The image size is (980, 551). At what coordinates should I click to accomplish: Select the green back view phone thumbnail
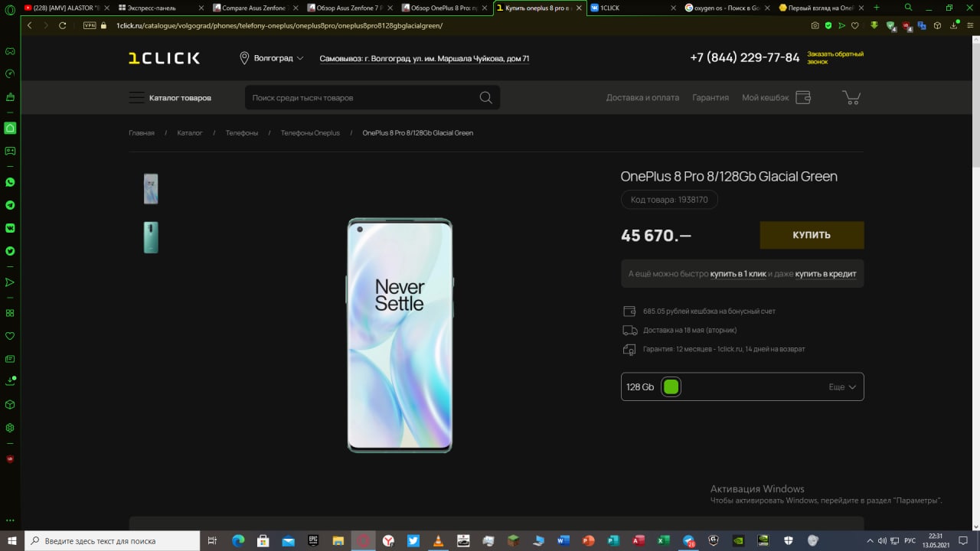click(151, 237)
